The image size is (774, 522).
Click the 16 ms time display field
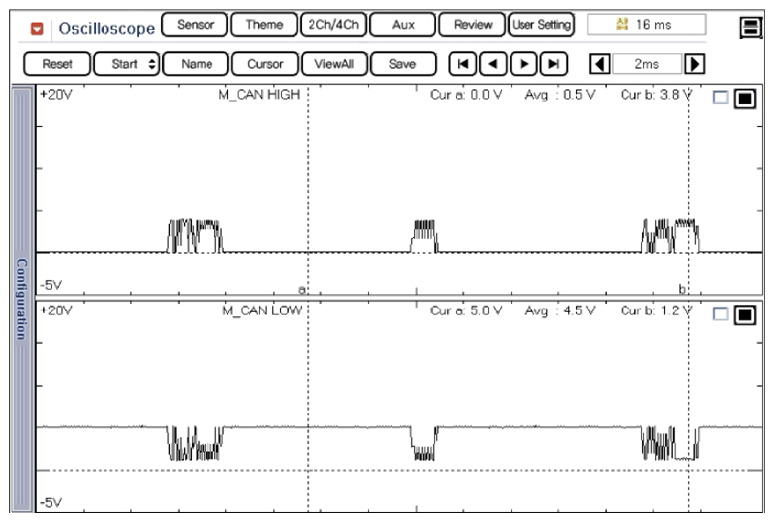(x=646, y=25)
